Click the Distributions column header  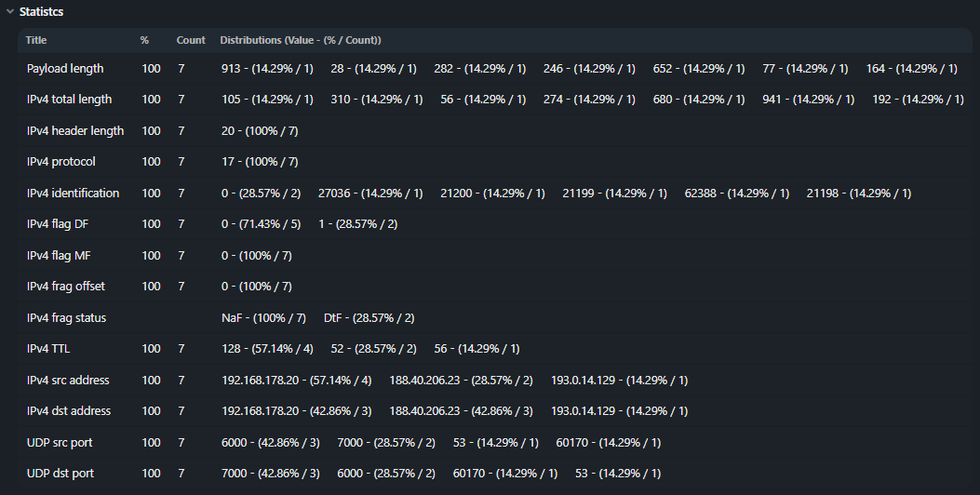tap(300, 41)
